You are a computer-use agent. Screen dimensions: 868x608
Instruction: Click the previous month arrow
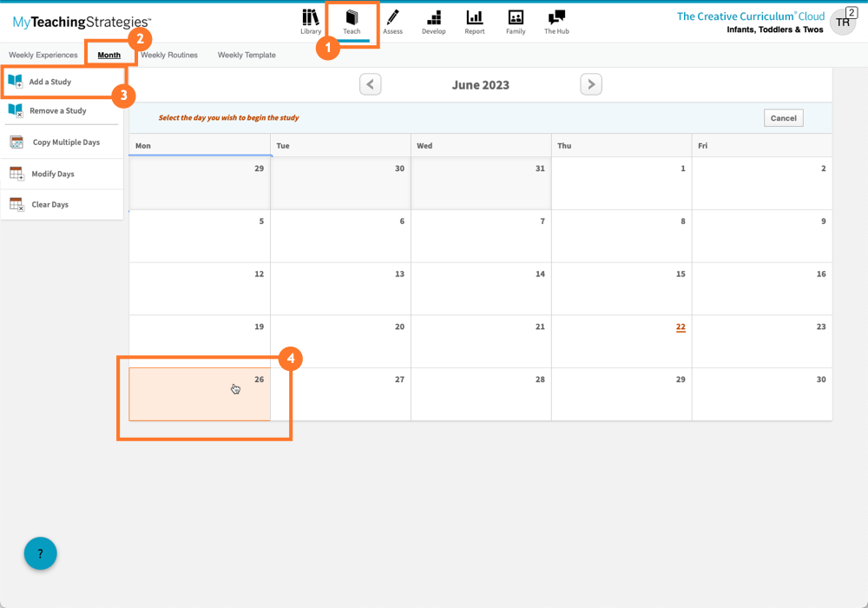point(370,84)
